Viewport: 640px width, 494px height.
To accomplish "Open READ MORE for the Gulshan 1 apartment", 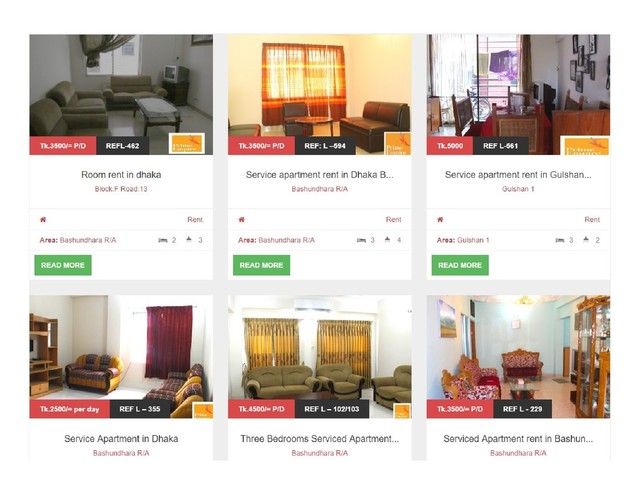I will point(460,265).
